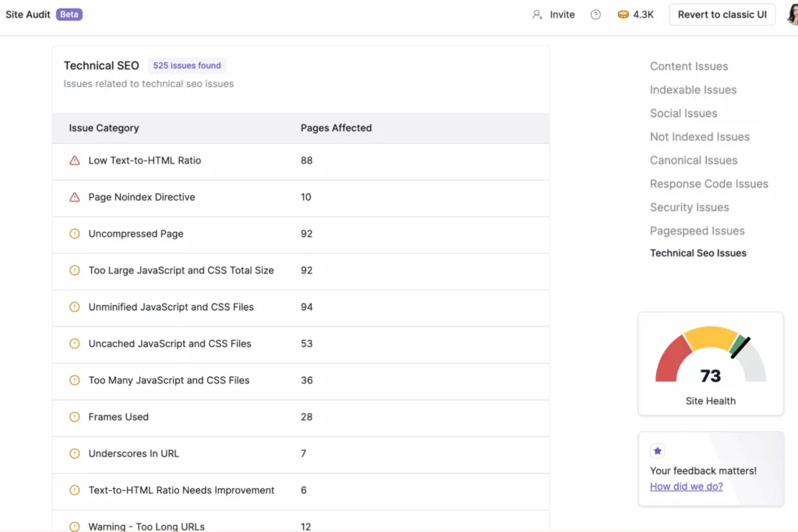798x532 pixels.
Task: Open the How did we do feedback link
Action: pyautogui.click(x=686, y=486)
